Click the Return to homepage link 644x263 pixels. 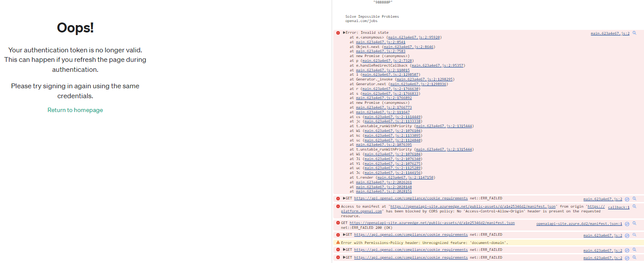[x=75, y=110]
